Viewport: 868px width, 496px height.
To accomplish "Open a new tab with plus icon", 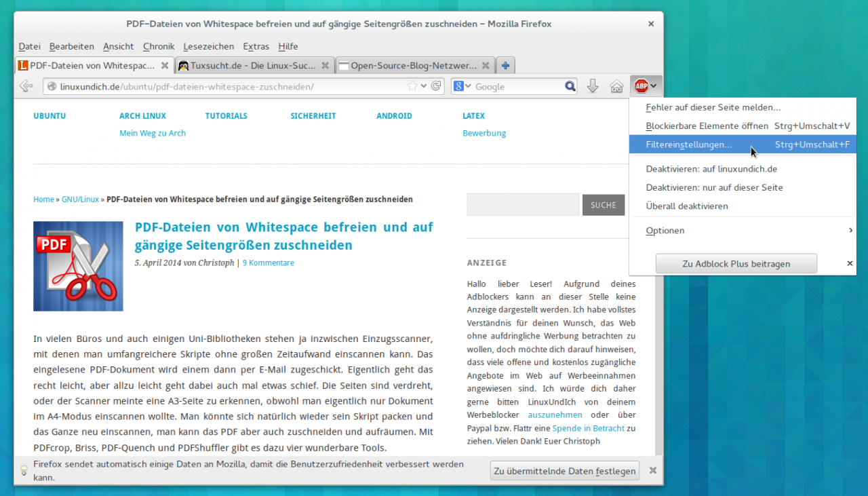I will tap(505, 66).
